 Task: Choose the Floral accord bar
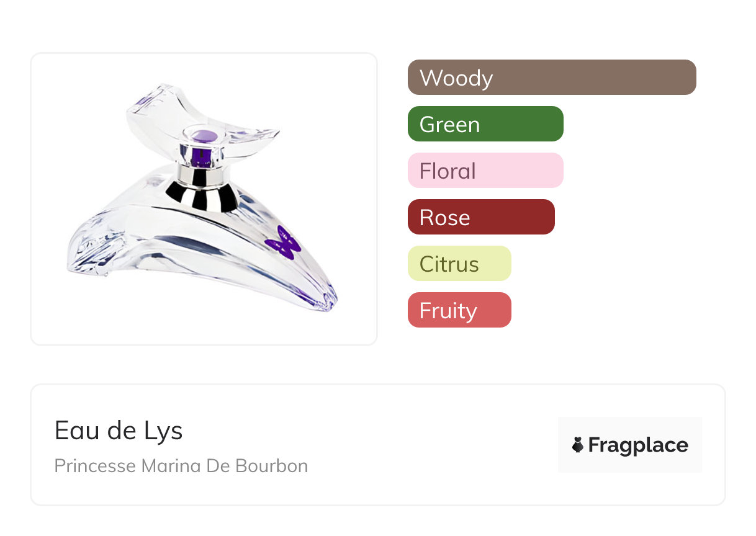pos(485,171)
